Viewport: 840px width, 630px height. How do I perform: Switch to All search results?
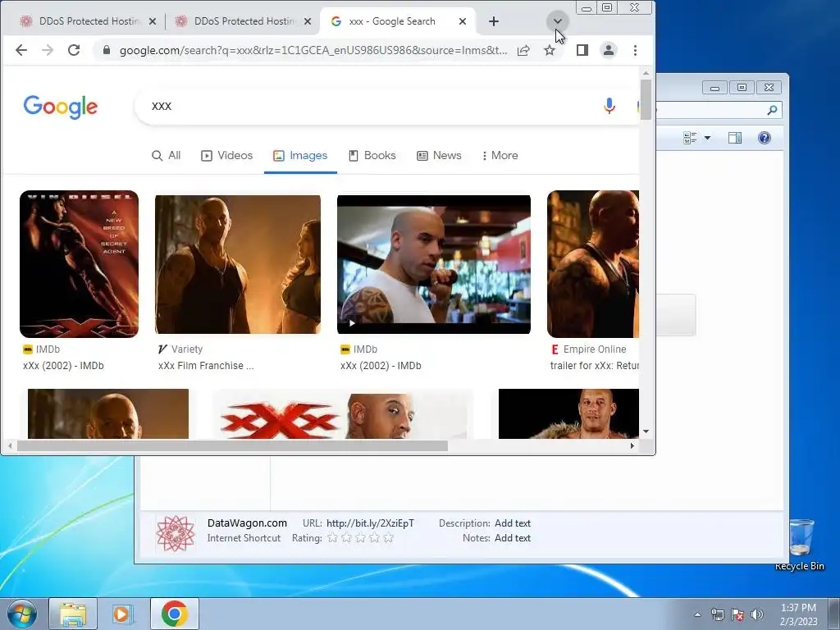tap(166, 155)
